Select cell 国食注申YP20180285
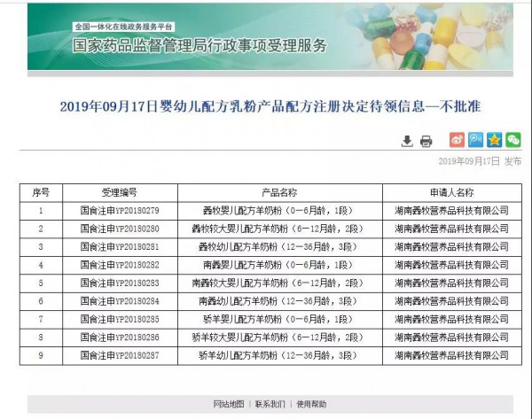 [x=120, y=319]
